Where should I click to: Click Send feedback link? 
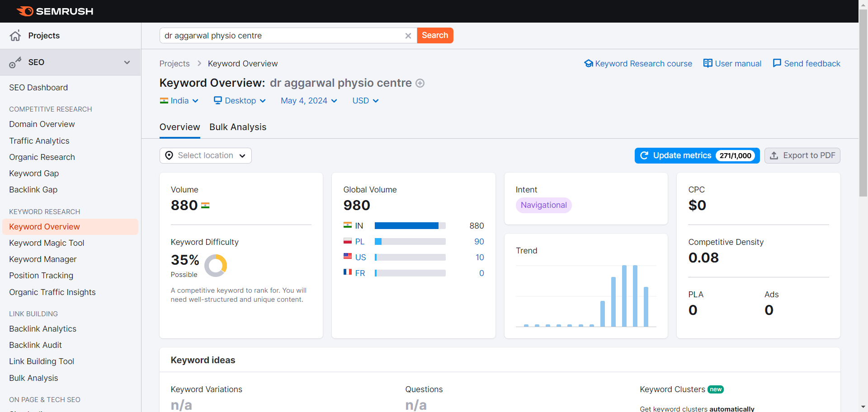[807, 64]
